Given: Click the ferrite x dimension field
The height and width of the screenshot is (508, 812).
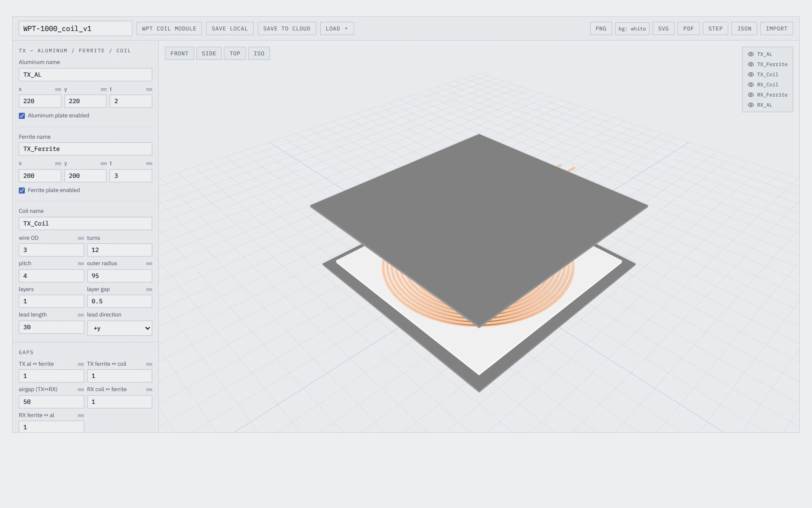Looking at the screenshot, I should click(40, 176).
